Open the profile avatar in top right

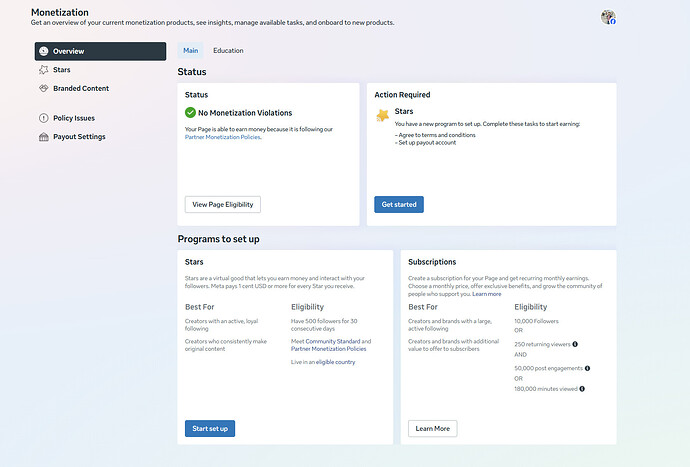coord(608,17)
